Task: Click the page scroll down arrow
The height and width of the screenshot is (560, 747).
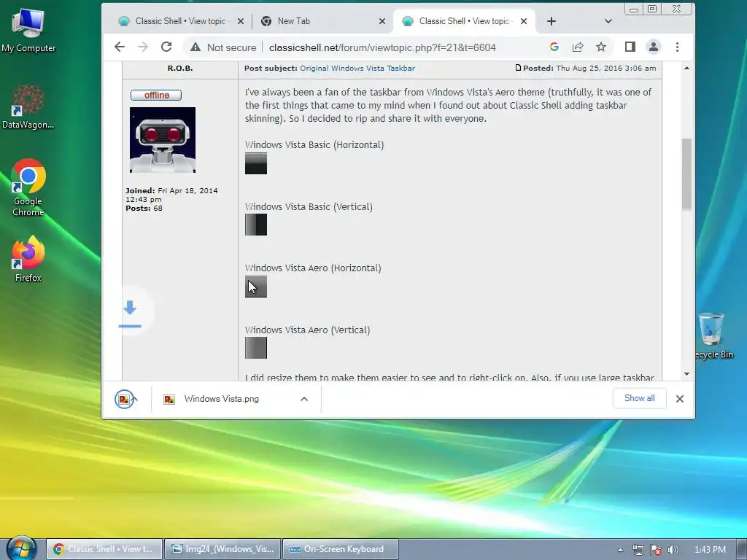Action: tap(686, 374)
